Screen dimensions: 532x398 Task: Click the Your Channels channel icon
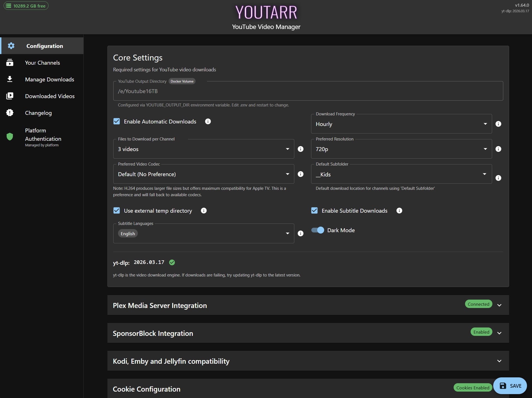10,62
